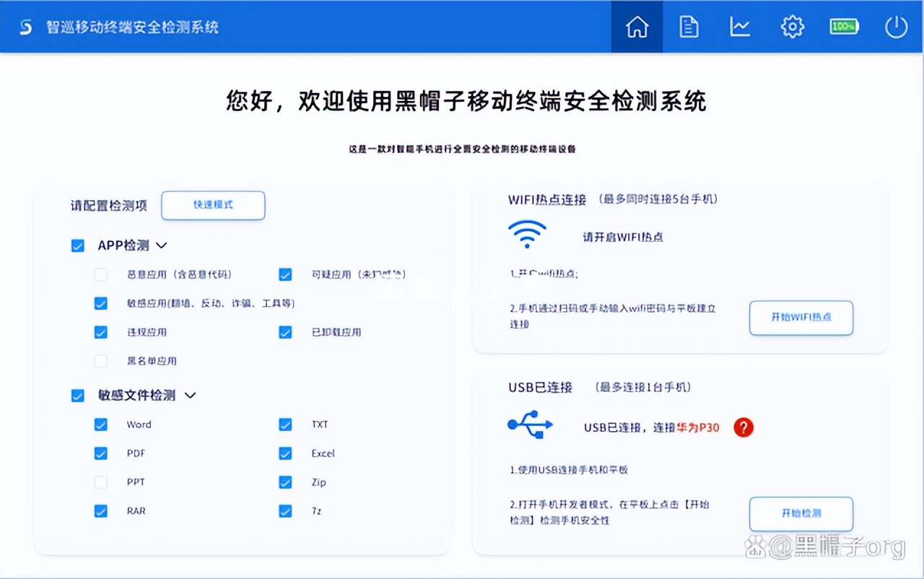Disable the 可疑应用 checkbox
The image size is (924, 579).
click(285, 274)
